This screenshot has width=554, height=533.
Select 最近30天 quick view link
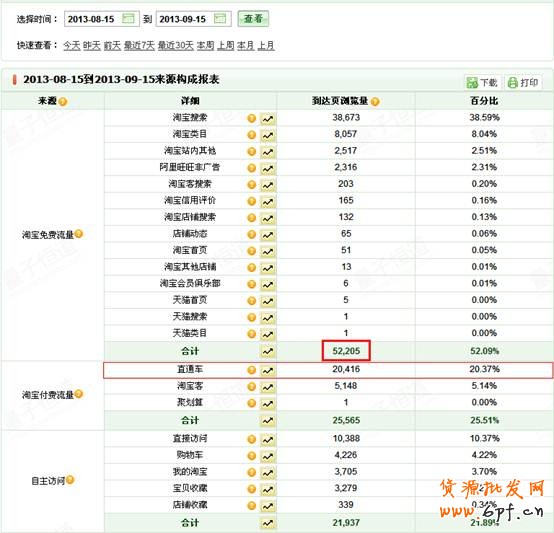point(176,46)
